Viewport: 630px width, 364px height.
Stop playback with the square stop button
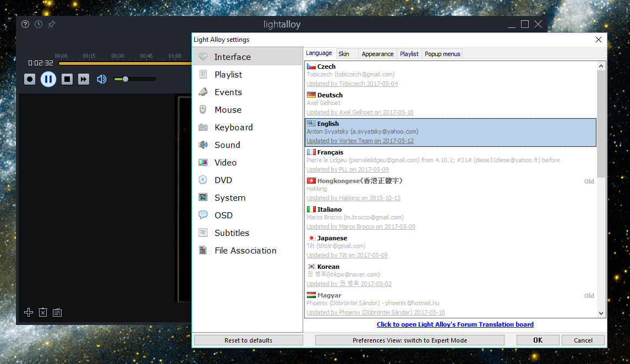pos(67,79)
